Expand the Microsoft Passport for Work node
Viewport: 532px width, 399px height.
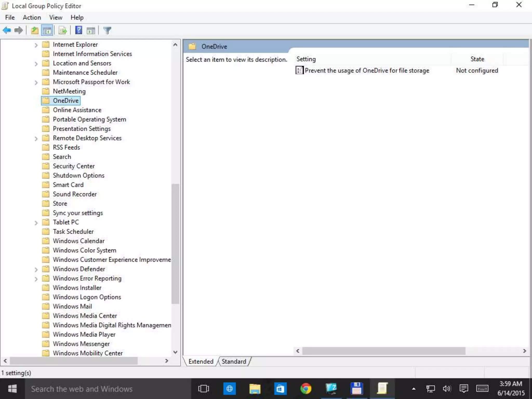pos(36,82)
